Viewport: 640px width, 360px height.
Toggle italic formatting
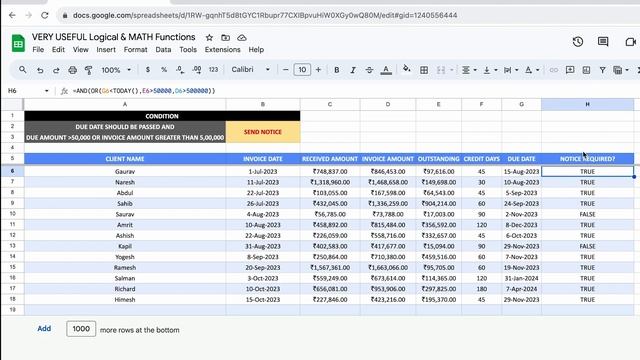click(x=353, y=70)
